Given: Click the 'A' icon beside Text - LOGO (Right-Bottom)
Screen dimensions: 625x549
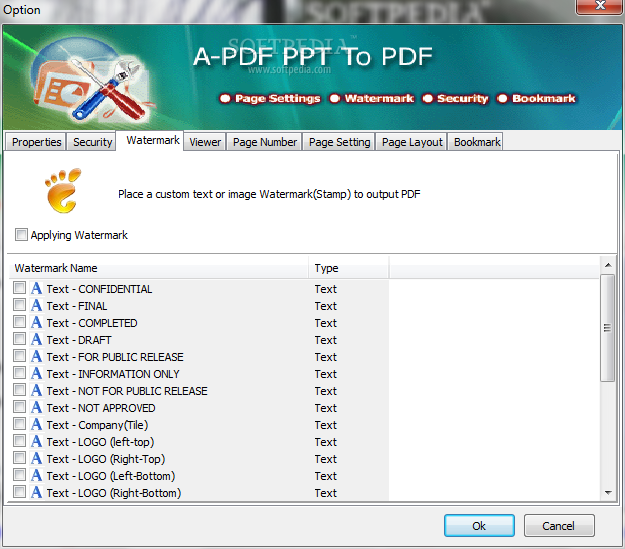Looking at the screenshot, I should [x=36, y=492].
